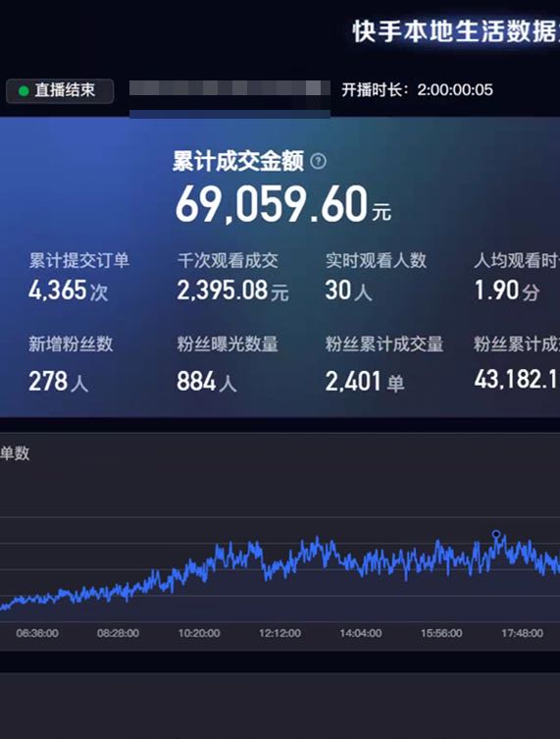Select the 14:04:00 axis label

[x=361, y=633]
